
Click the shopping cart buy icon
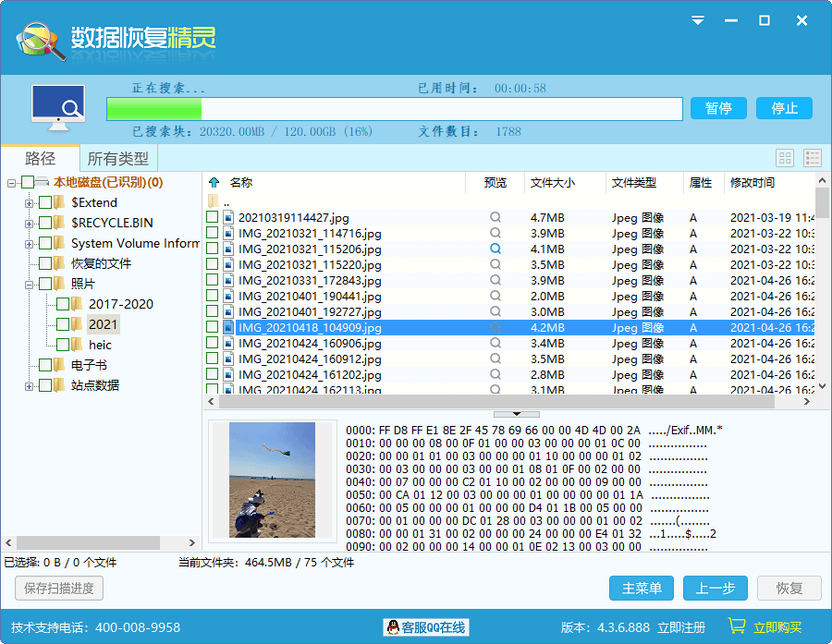pos(737,626)
